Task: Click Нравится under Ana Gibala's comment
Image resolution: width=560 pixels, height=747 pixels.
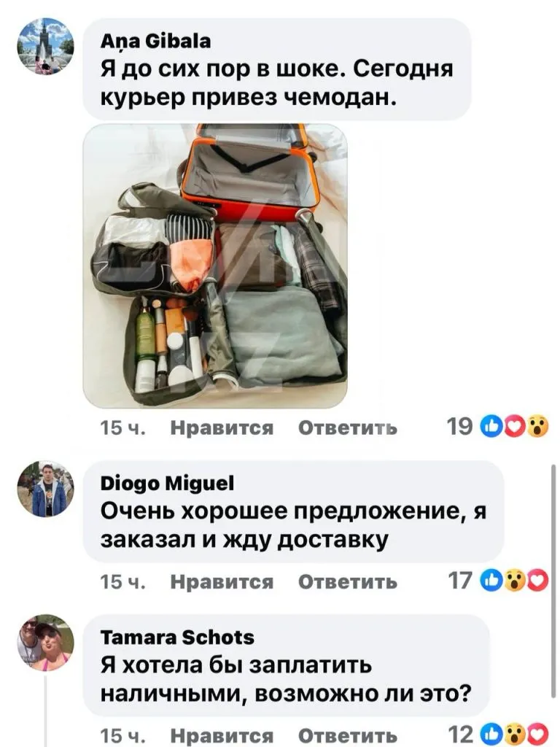Action: pos(222,427)
